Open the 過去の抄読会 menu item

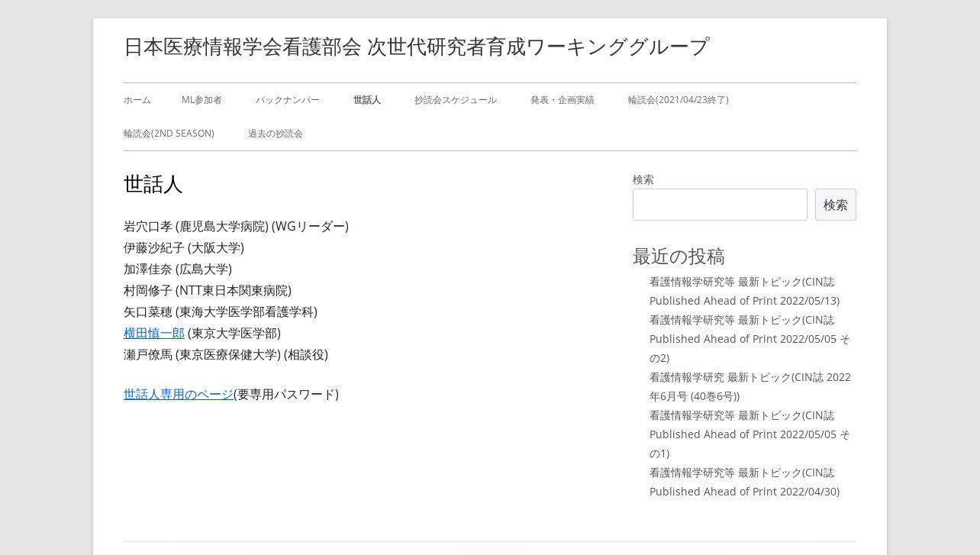click(x=276, y=134)
